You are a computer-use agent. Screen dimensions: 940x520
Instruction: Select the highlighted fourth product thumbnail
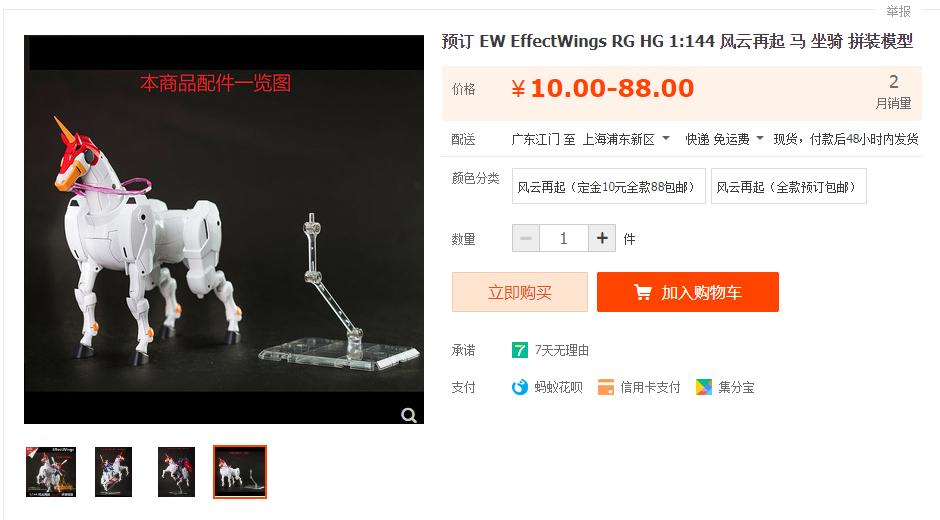point(240,472)
